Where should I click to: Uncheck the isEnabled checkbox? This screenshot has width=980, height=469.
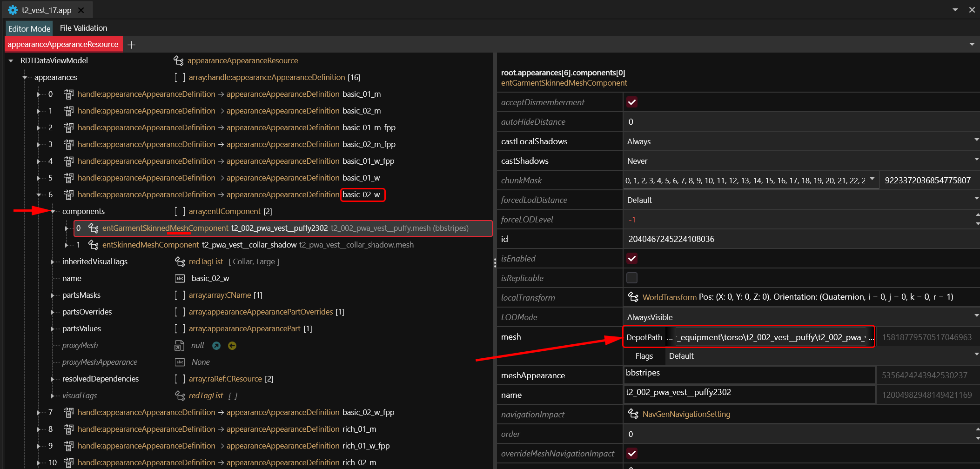631,259
